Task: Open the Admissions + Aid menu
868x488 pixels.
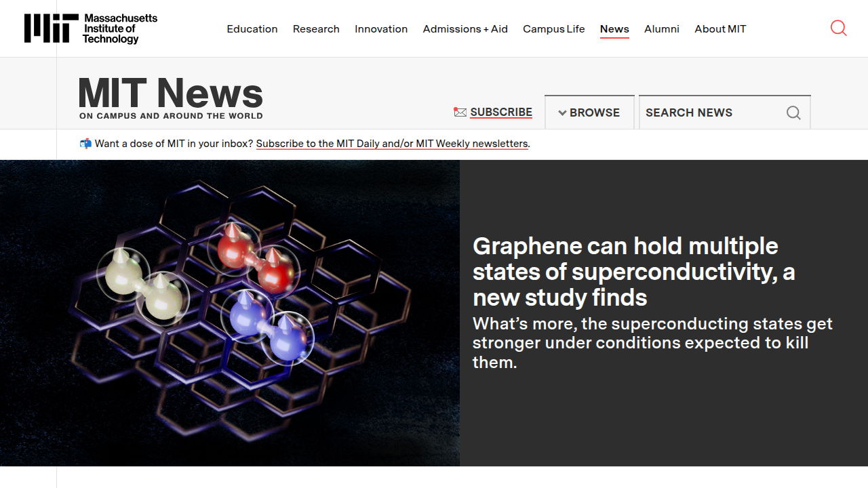Action: pos(465,28)
